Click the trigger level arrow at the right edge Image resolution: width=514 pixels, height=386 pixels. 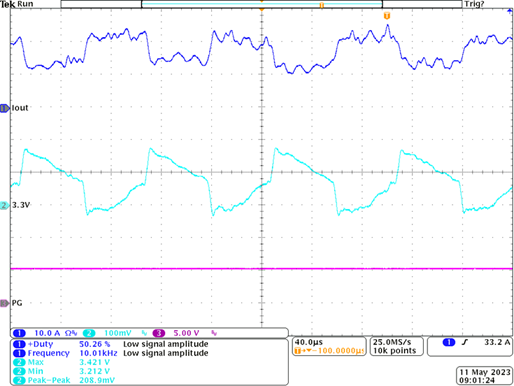tap(510, 11)
